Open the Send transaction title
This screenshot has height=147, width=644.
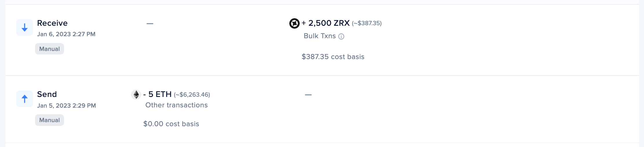(x=47, y=94)
